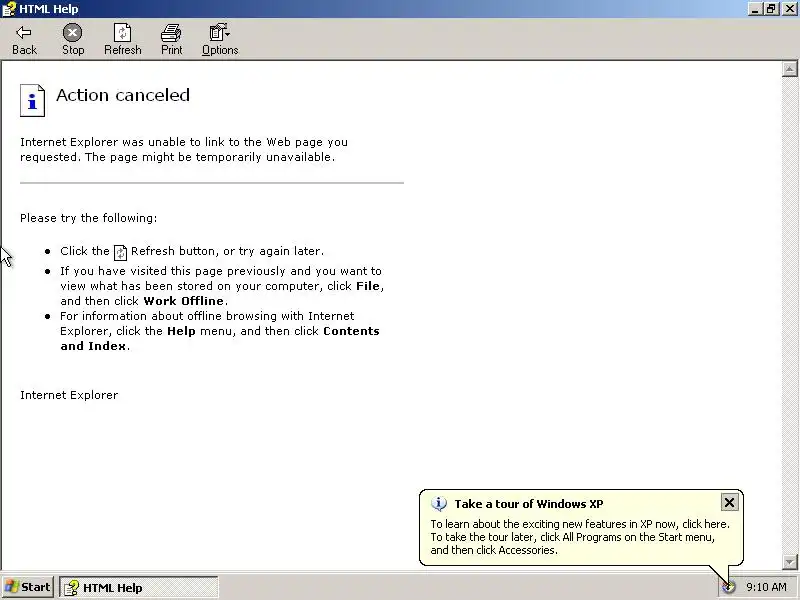Click the Take a tour of Windows XP heading
The image size is (800, 600).
coord(529,504)
